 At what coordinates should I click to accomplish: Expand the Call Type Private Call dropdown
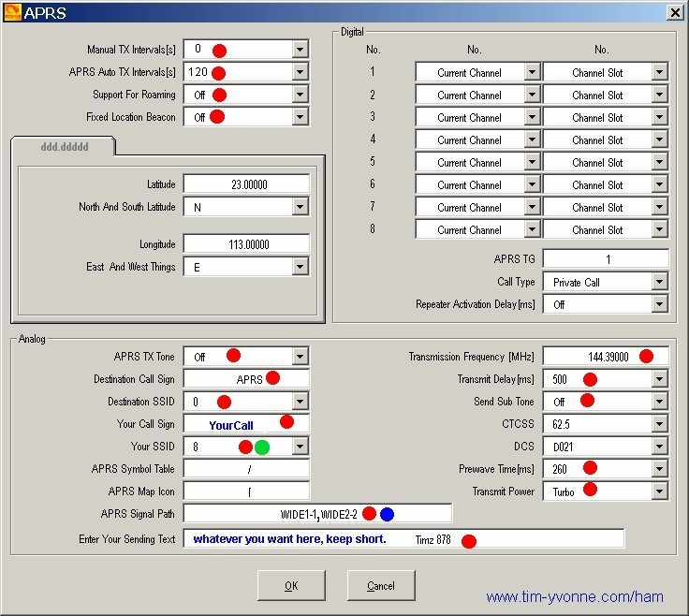tap(660, 282)
